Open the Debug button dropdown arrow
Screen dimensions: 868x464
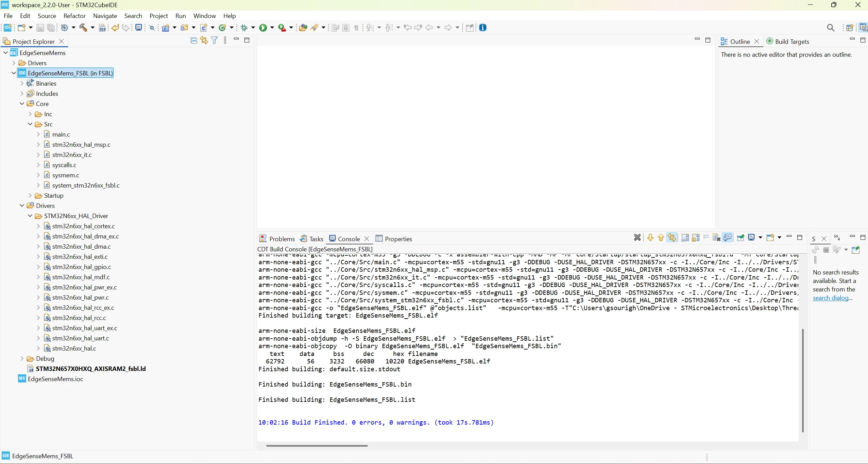click(x=253, y=28)
